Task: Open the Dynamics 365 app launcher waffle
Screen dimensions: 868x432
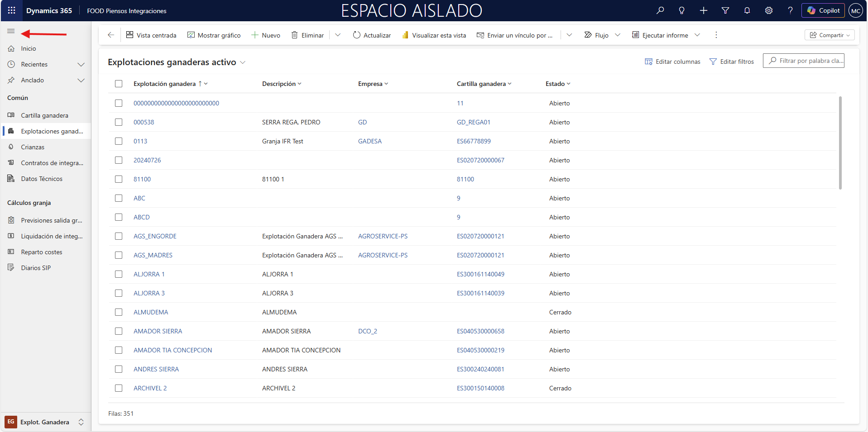Action: click(x=12, y=10)
